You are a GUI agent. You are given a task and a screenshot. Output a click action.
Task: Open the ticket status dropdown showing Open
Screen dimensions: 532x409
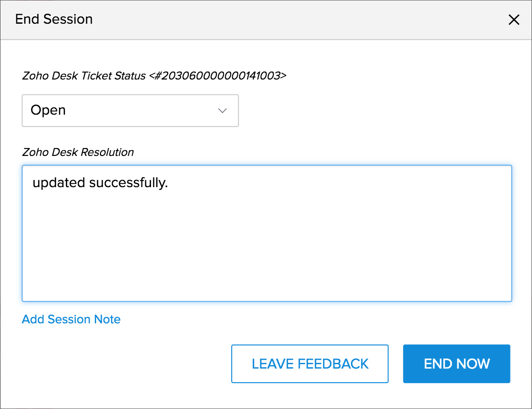click(130, 111)
